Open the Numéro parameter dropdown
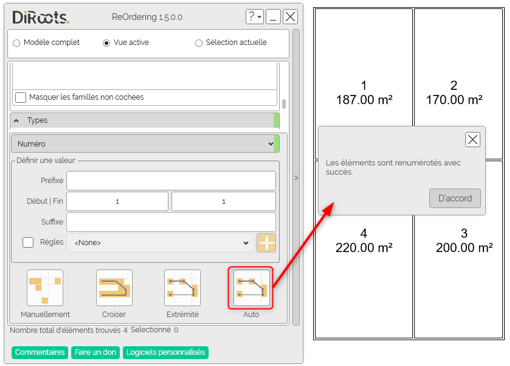 pos(145,144)
